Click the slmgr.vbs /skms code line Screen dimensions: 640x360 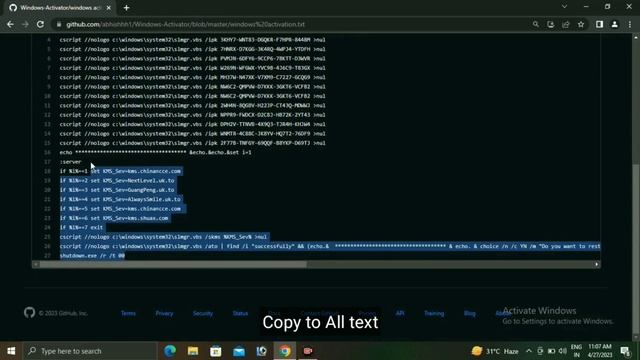(x=163, y=237)
